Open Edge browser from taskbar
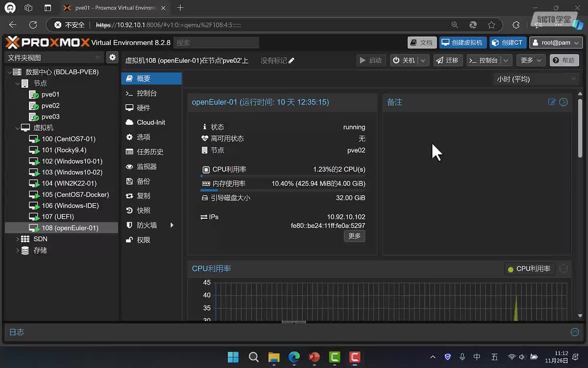This screenshot has height=368, width=588. pyautogui.click(x=294, y=357)
